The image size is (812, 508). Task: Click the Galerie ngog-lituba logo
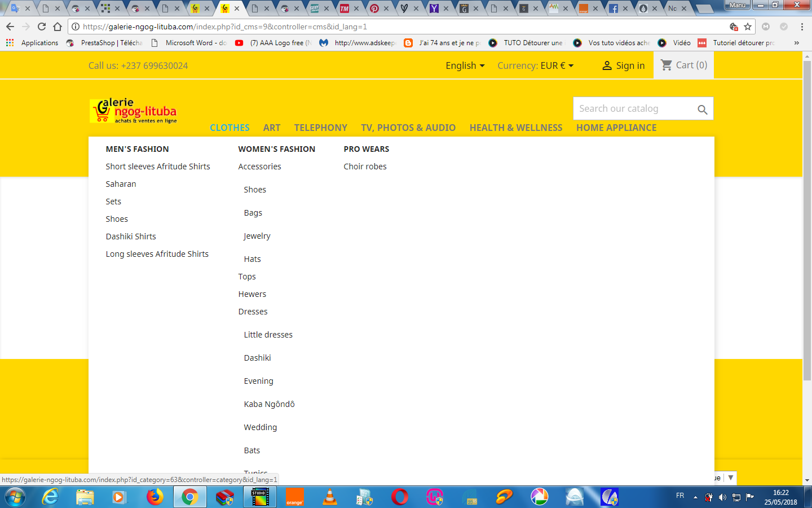[x=134, y=111]
